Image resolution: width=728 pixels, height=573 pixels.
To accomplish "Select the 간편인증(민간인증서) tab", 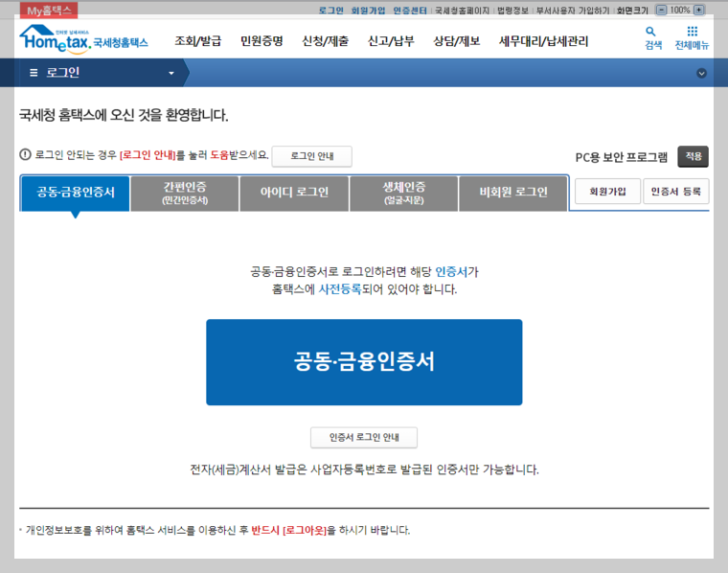I will click(185, 194).
